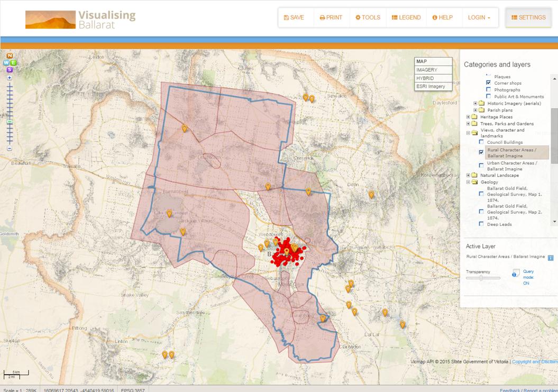Uncheck the Rural Character Areas layer

pyautogui.click(x=481, y=152)
